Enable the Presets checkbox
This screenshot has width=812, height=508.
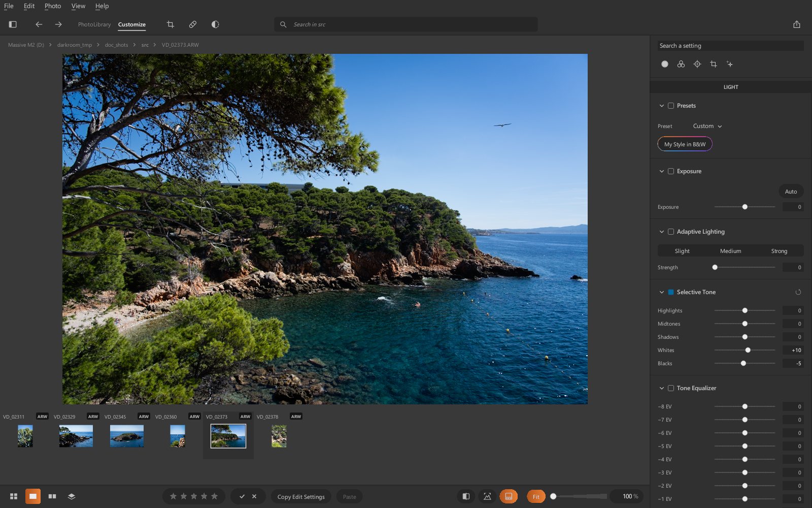pos(671,106)
